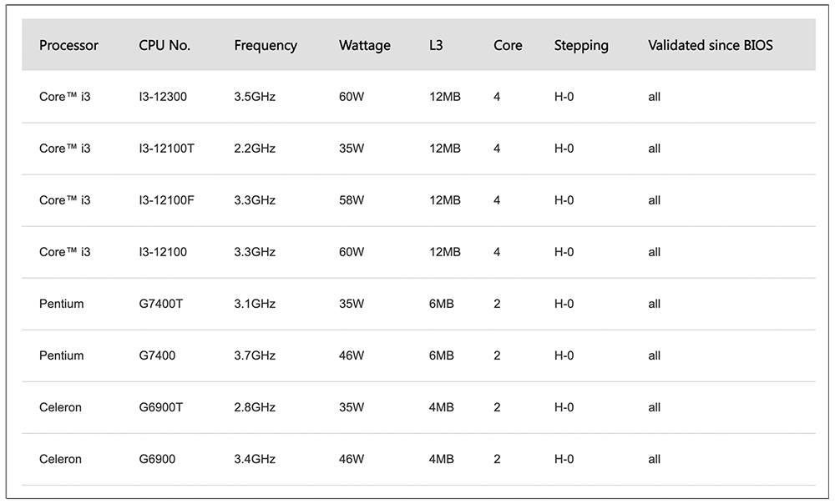This screenshot has width=835, height=504.
Task: Click the CPU No. column header
Action: [164, 45]
